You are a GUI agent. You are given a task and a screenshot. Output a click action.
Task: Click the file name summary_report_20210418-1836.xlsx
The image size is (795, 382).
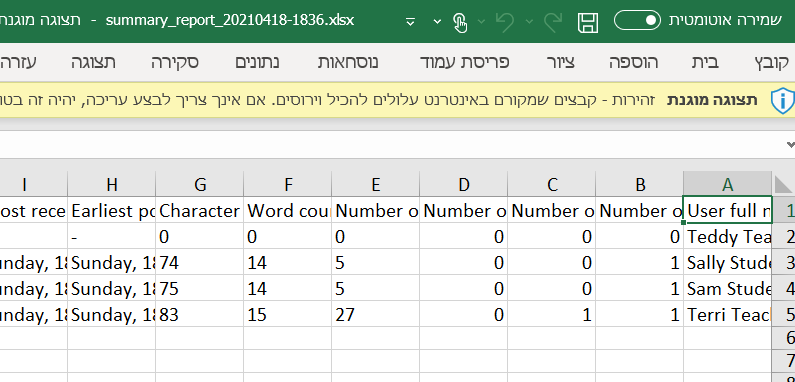tap(230, 21)
